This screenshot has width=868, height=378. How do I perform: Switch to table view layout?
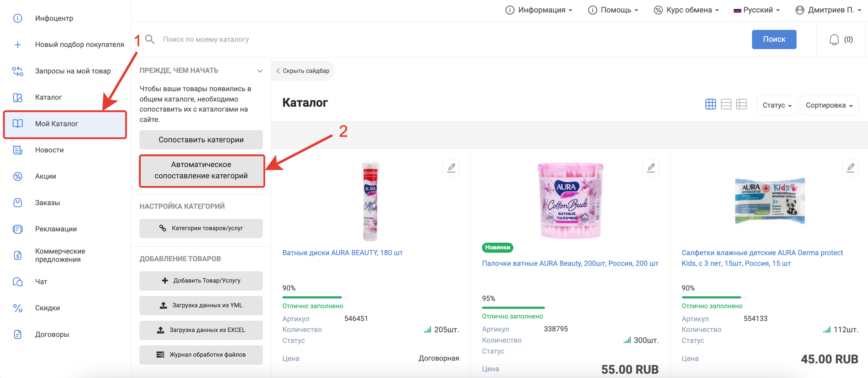coord(741,104)
